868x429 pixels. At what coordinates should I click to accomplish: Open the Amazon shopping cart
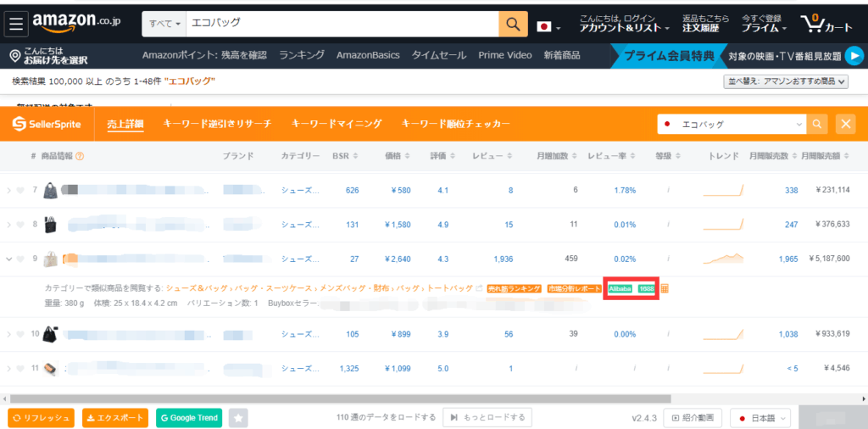click(x=826, y=24)
